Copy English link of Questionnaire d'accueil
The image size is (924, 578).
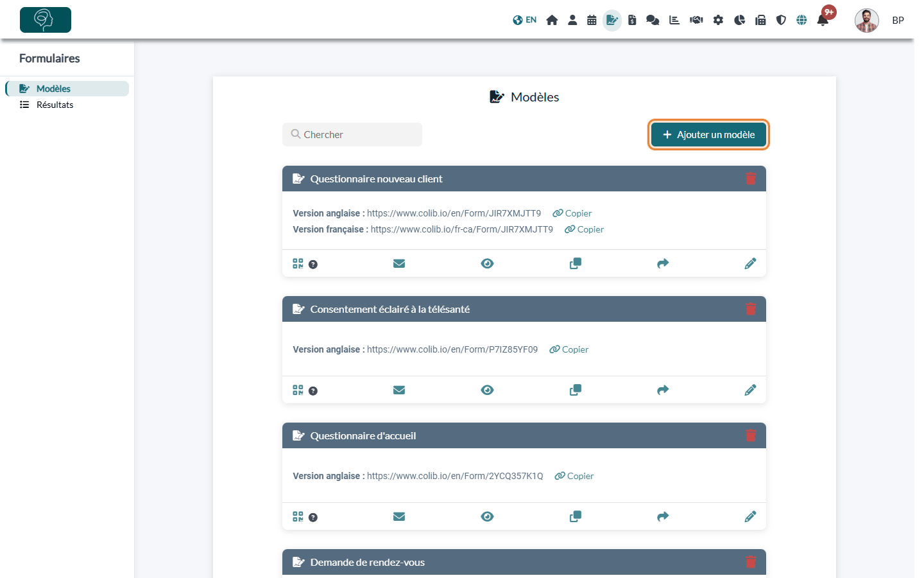point(574,476)
